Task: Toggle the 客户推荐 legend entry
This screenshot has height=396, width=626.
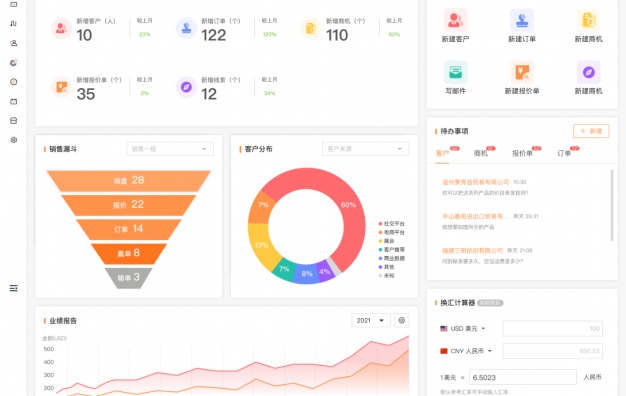Action: click(x=392, y=249)
